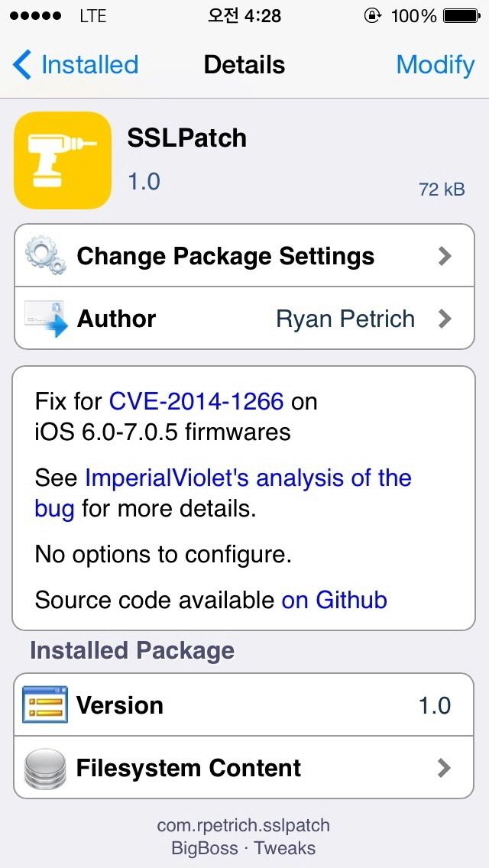Screen dimensions: 489x868
Task: Open Filesystem Content chevron arrow
Action: [444, 768]
